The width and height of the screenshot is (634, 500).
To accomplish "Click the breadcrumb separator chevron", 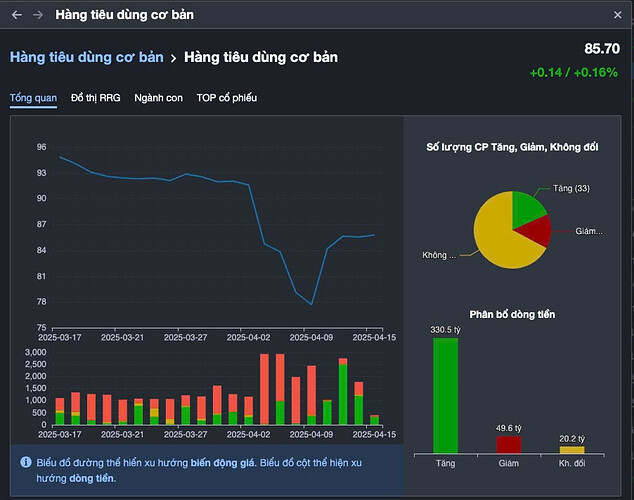I will tap(173, 58).
